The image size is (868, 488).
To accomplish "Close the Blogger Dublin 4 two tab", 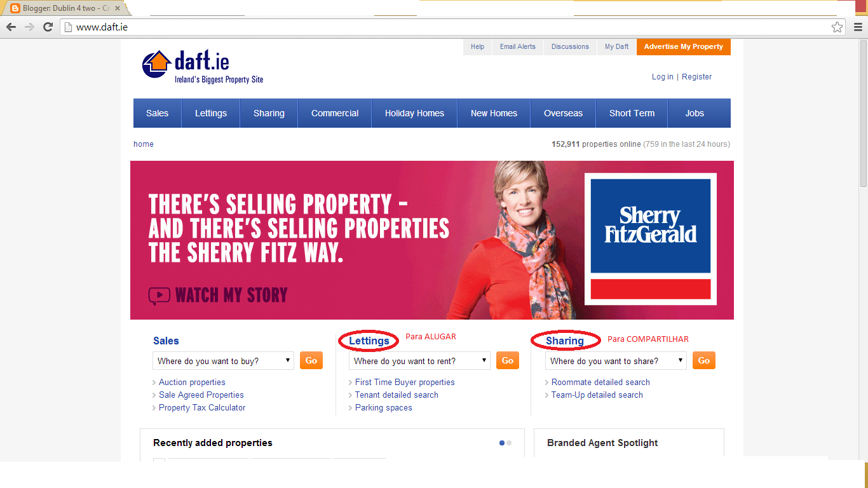I will point(118,9).
